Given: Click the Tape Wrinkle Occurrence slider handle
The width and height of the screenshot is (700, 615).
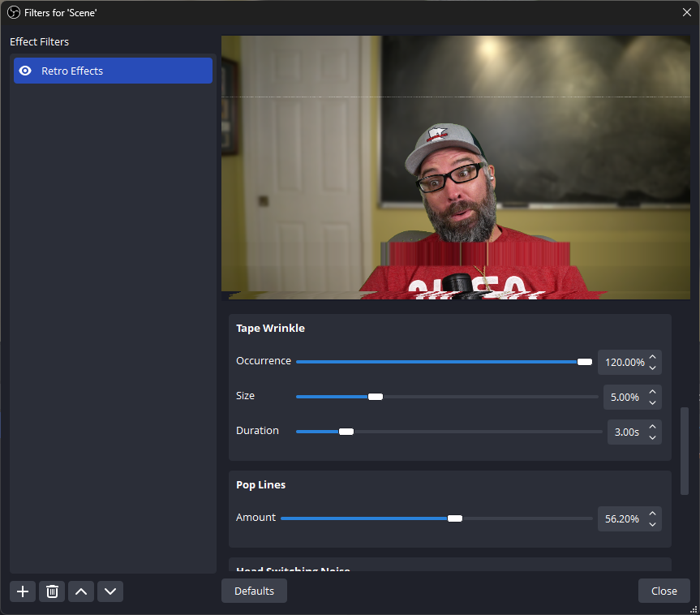Looking at the screenshot, I should coord(584,362).
